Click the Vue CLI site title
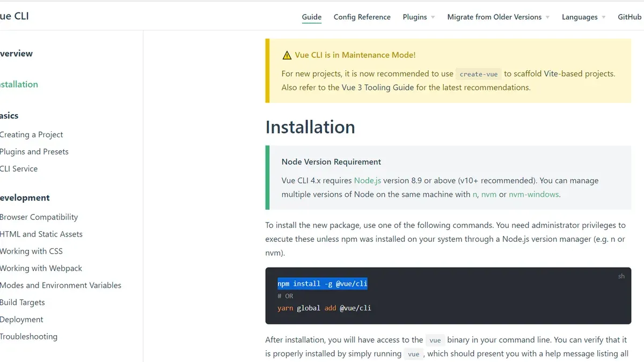 pyautogui.click(x=14, y=16)
